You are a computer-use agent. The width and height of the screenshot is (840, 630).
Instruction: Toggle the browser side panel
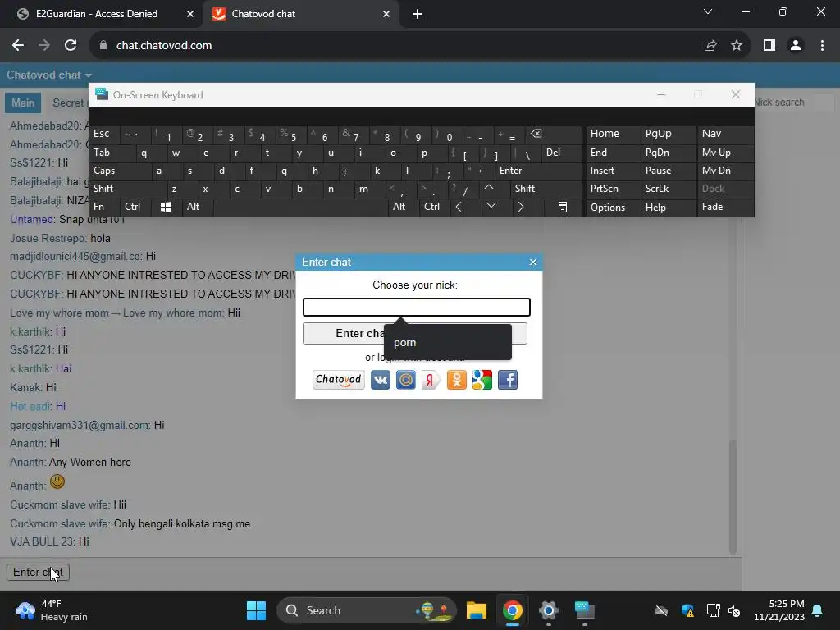coord(769,46)
